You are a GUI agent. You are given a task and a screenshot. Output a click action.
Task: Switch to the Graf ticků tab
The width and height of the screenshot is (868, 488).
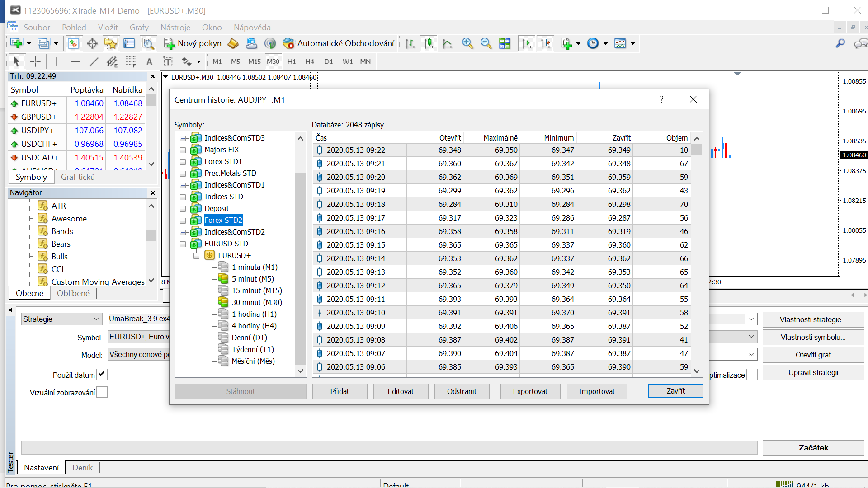click(x=78, y=177)
